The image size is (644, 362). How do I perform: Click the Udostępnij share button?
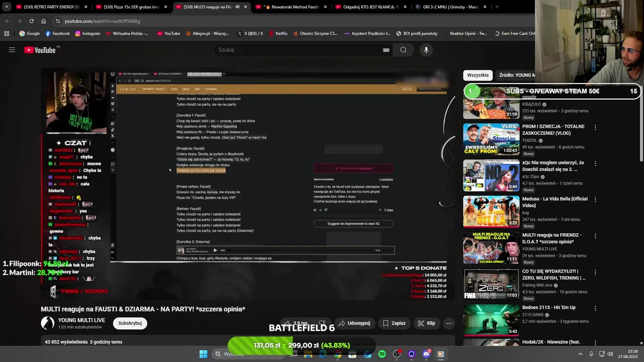[354, 323]
